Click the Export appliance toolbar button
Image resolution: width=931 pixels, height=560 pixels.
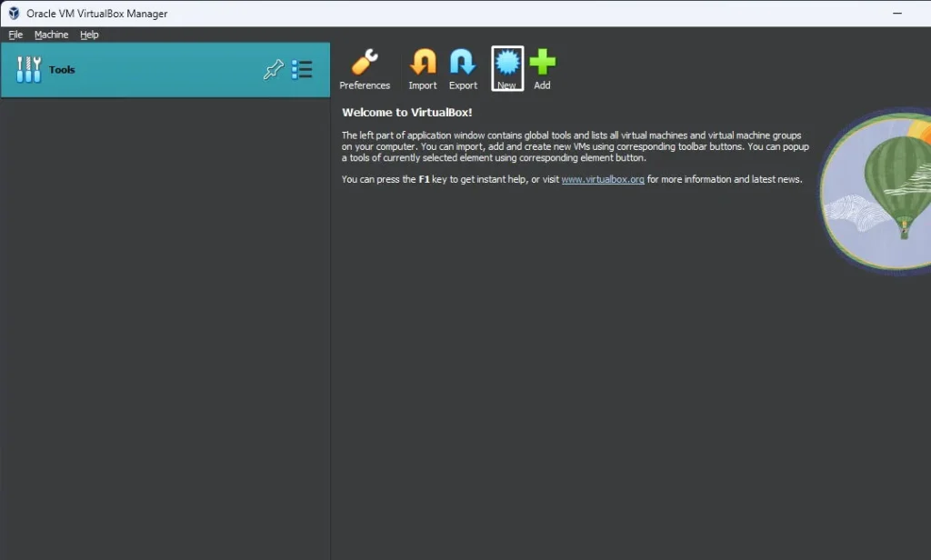463,69
